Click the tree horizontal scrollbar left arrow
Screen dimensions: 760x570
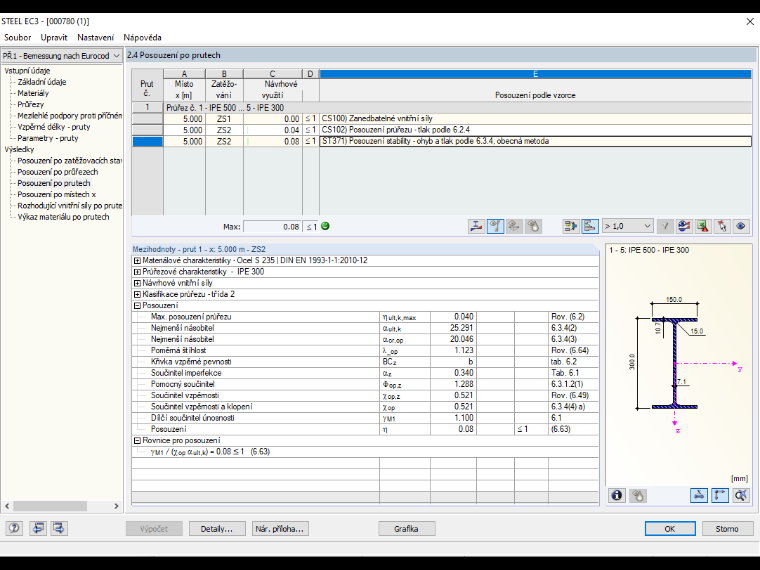(x=7, y=506)
